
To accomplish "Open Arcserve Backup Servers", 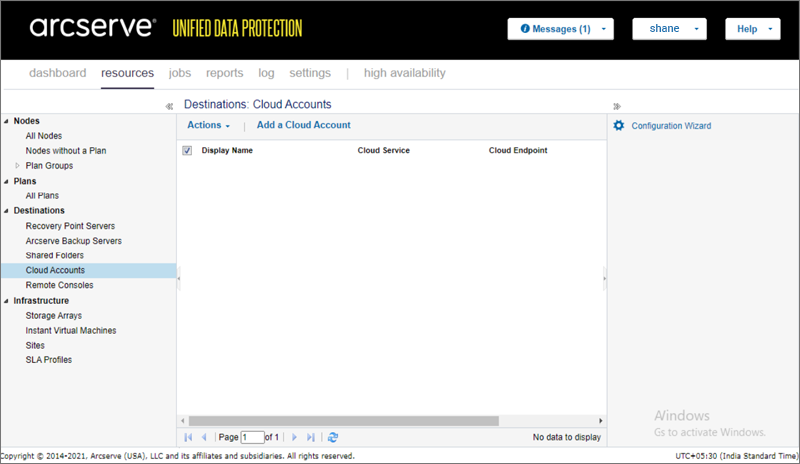I will [x=73, y=240].
